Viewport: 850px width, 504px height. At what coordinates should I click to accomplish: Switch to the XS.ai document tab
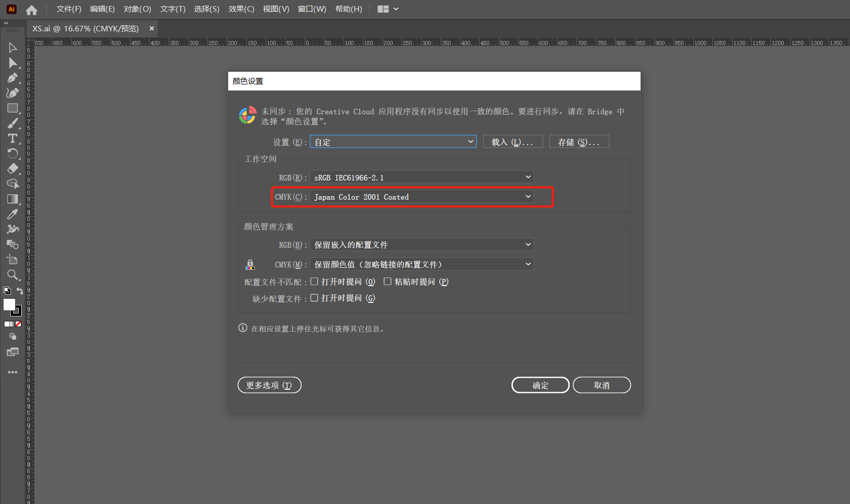click(x=85, y=28)
